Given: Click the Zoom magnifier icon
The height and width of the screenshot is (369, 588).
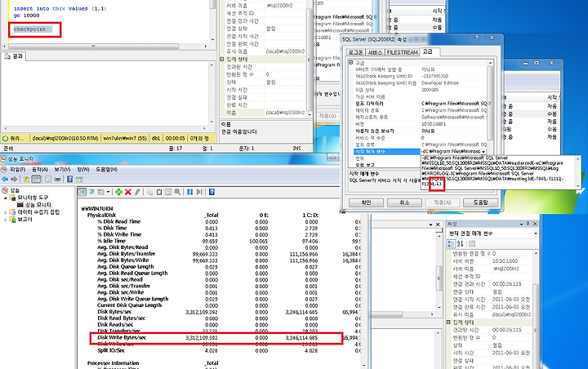Looking at the screenshot, I should (x=177, y=192).
